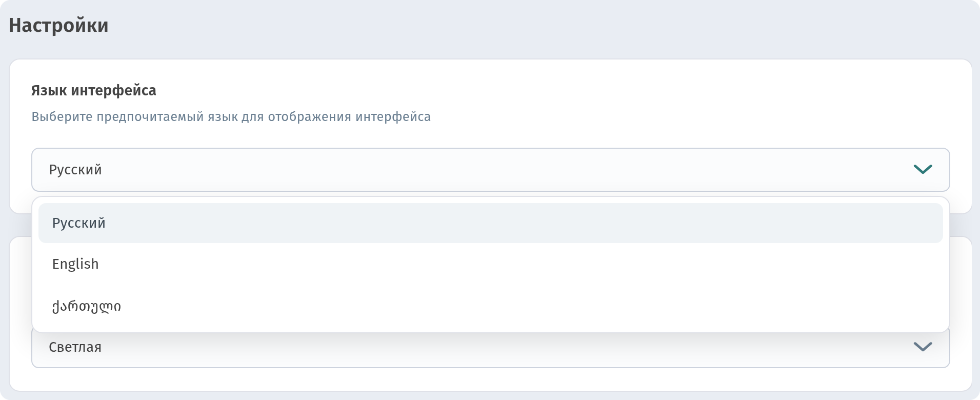
Task: Click the ქართული label text
Action: [x=87, y=306]
